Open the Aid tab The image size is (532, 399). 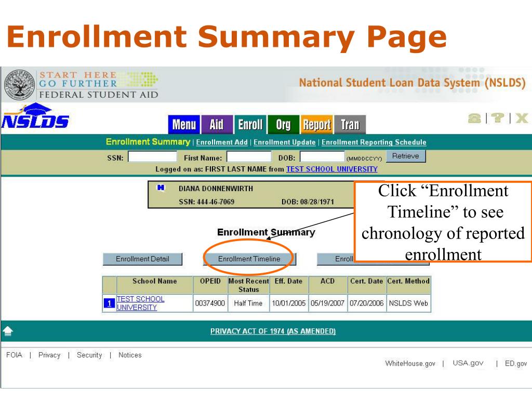217,125
